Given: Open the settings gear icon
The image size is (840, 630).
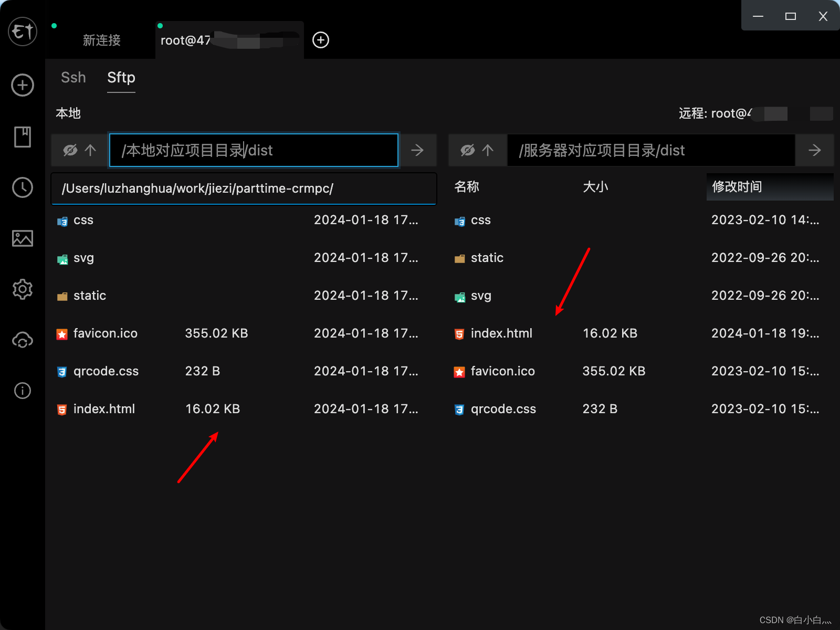Looking at the screenshot, I should click(x=23, y=289).
